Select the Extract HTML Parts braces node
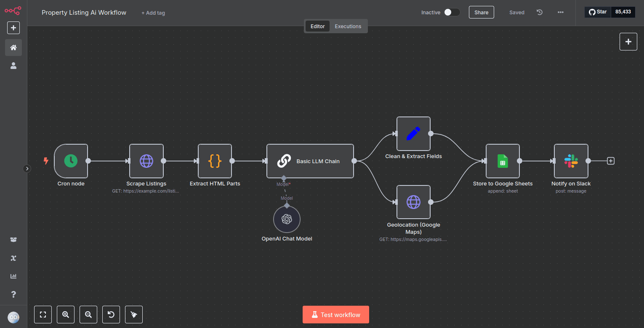This screenshot has width=644, height=328. (x=215, y=161)
